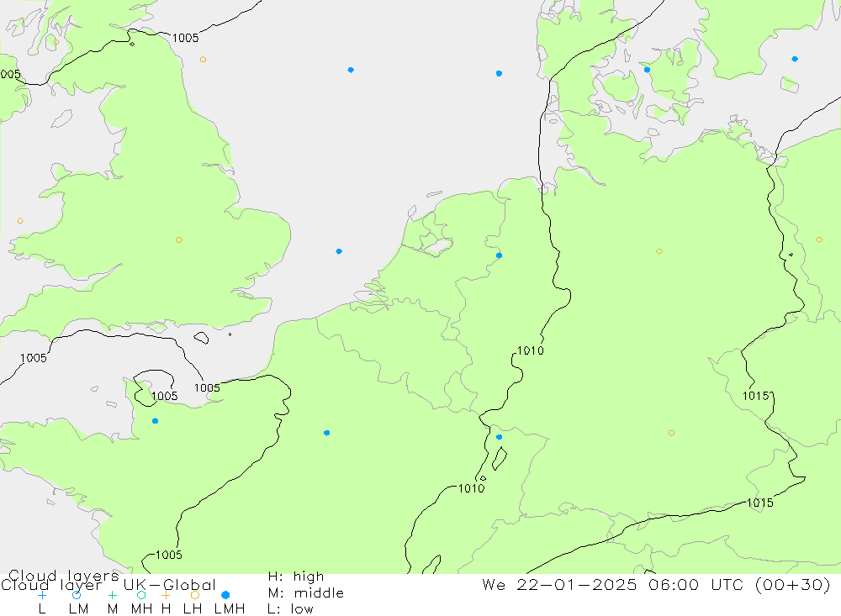Click the 'H: high' legend text
The image size is (841, 616).
tap(296, 577)
